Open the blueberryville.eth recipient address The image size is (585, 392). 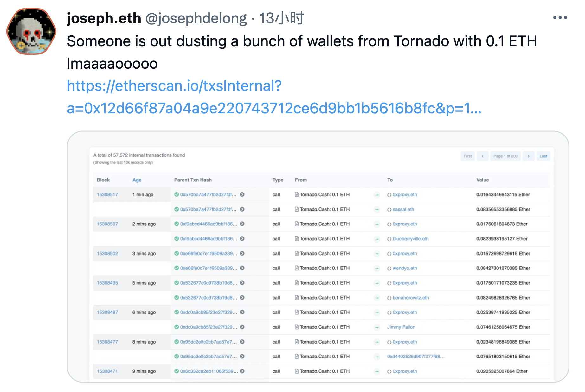click(x=410, y=239)
